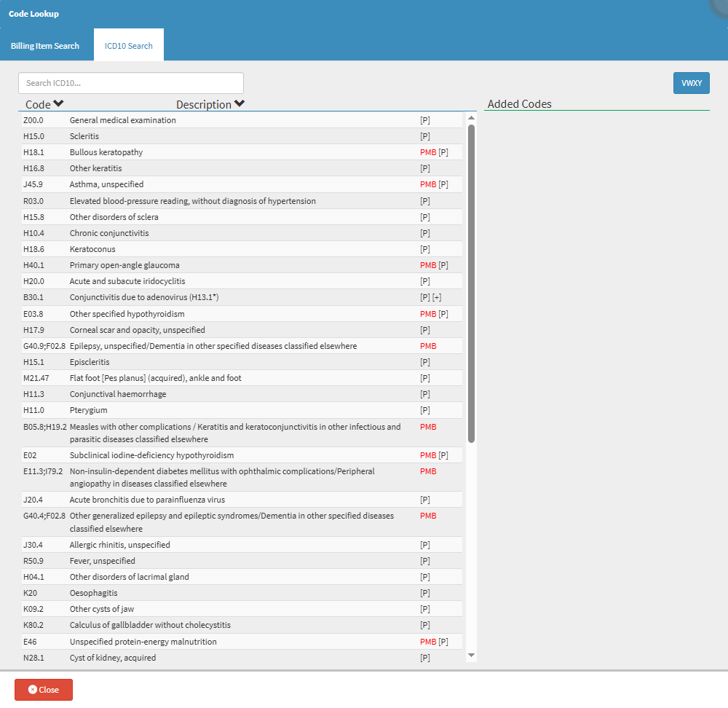The image size is (728, 708).
Task: Pick J20.4 Acute bronchitis parainfluenza virus
Action: coord(242,500)
